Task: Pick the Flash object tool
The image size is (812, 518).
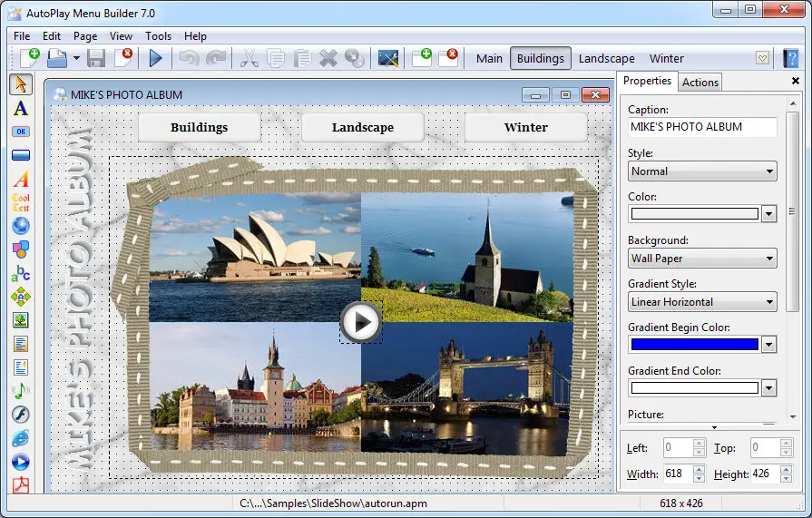Action: pyautogui.click(x=20, y=414)
